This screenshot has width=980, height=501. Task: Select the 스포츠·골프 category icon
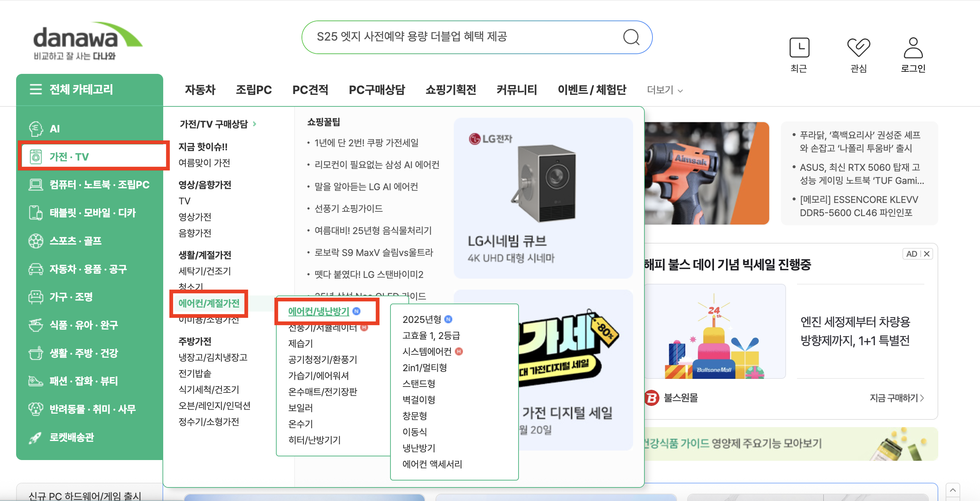(x=36, y=241)
